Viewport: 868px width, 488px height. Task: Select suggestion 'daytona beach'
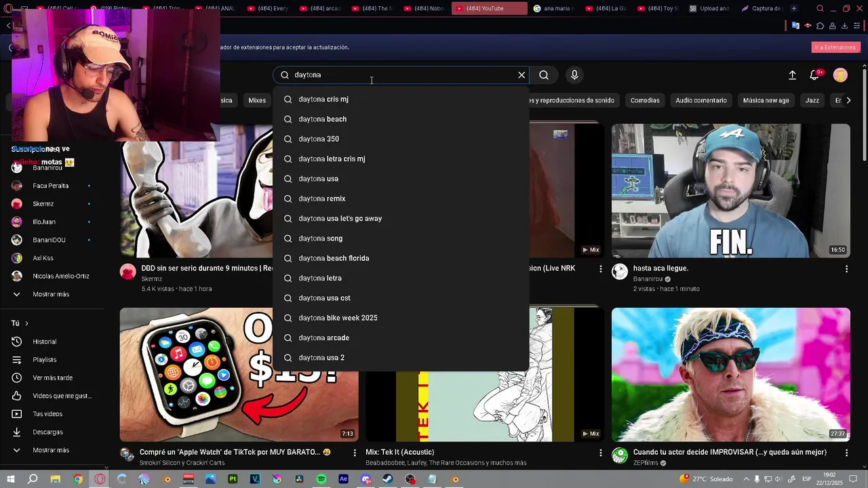click(400, 119)
